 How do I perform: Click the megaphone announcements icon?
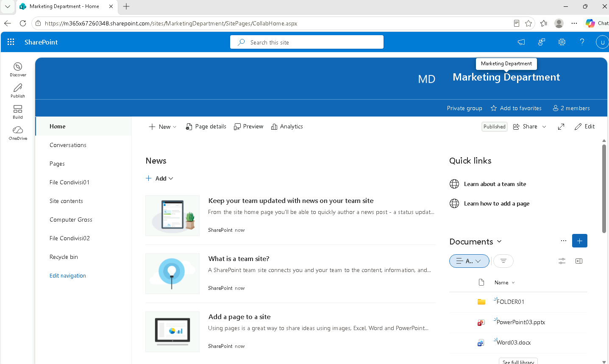click(x=521, y=42)
